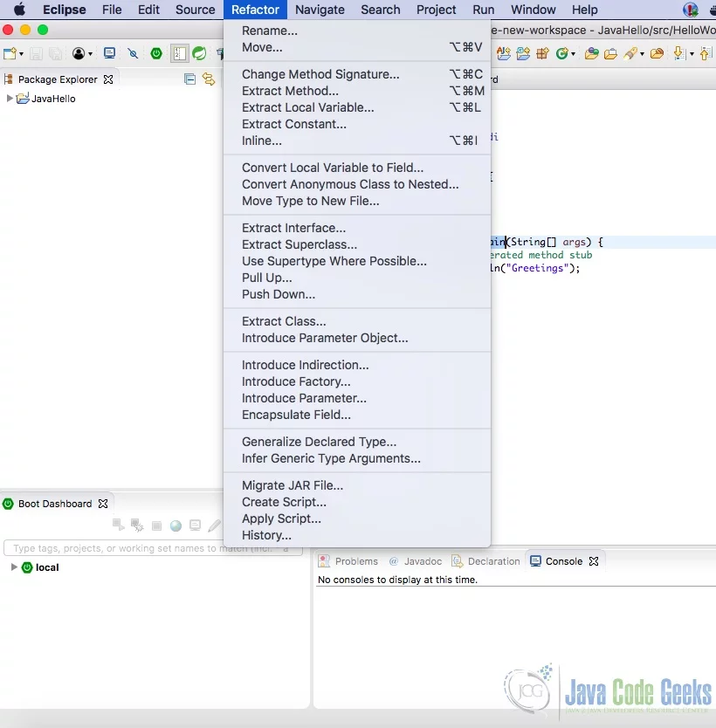Select Extract Local Variable... option
The width and height of the screenshot is (716, 728).
[357, 107]
